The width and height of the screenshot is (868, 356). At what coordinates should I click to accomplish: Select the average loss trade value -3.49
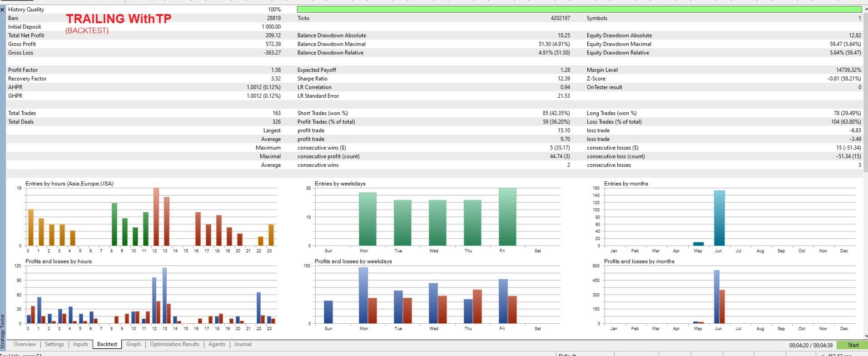[x=855, y=139]
